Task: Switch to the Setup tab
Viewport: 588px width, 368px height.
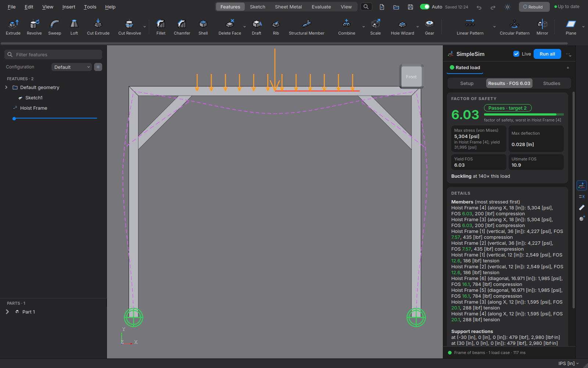Action: pyautogui.click(x=467, y=83)
